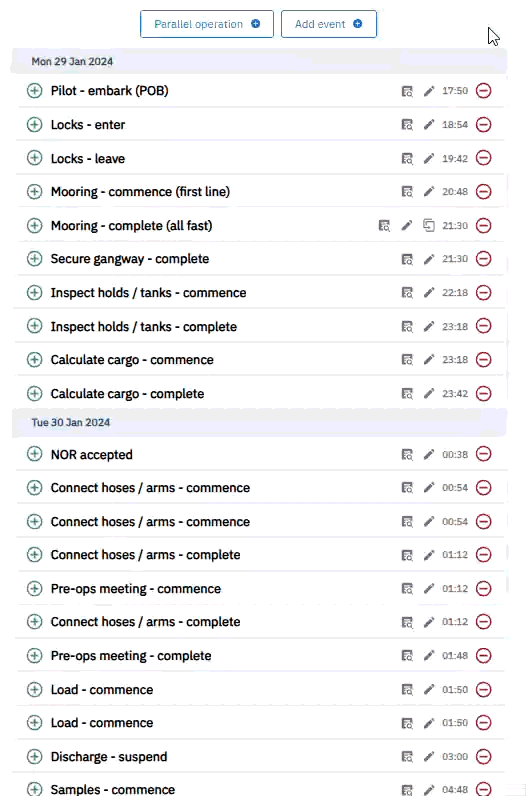Screen dimensions: 526x796
Task: Expand plus icon beside Mooring - commence (first line)
Action: tap(35, 192)
